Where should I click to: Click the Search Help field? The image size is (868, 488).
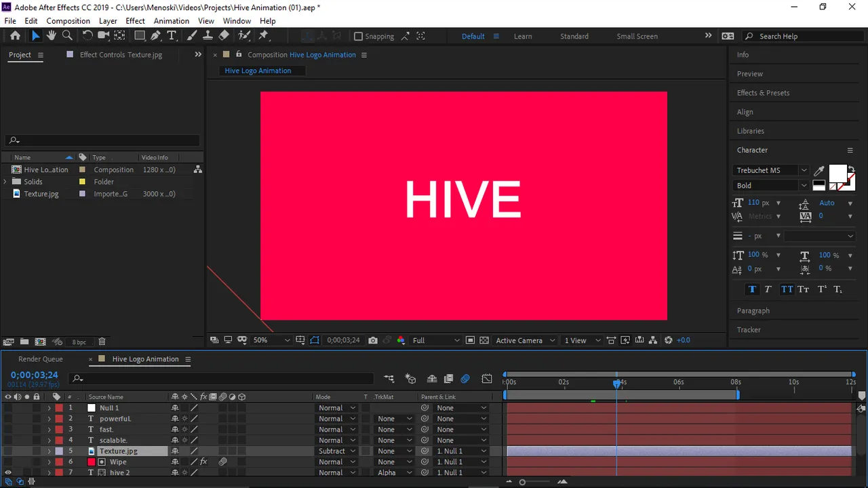click(802, 36)
